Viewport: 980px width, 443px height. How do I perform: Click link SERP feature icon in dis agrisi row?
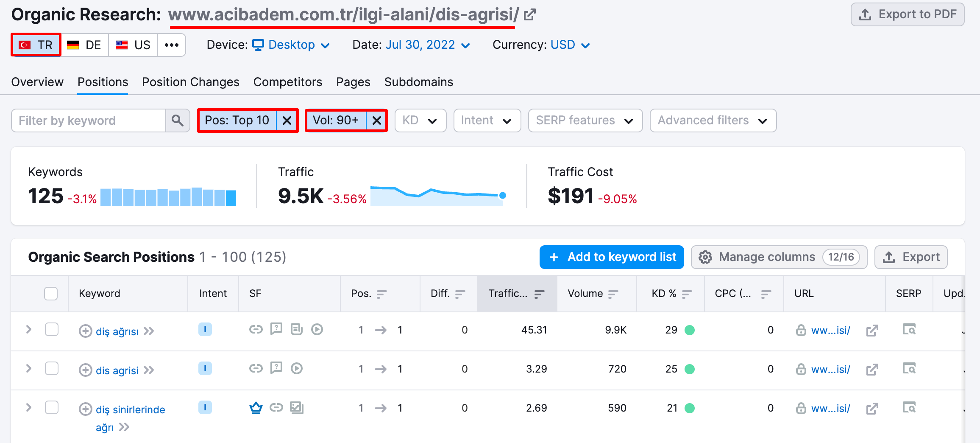click(x=256, y=368)
